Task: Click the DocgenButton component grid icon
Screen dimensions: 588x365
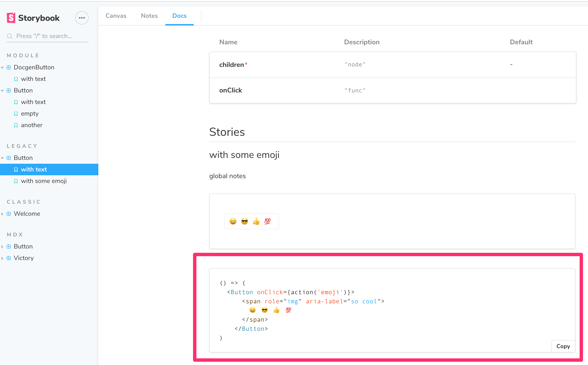Action: click(9, 67)
